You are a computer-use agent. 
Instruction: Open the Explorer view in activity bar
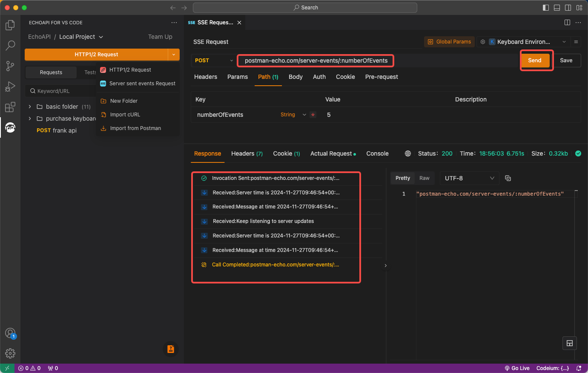tap(10, 25)
